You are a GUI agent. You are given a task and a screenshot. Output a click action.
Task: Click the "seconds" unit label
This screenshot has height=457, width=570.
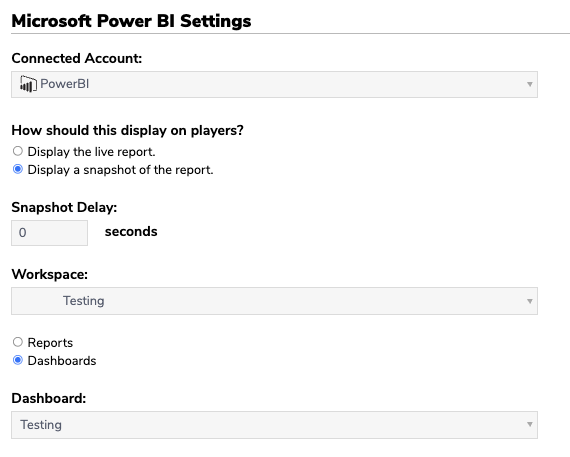point(131,232)
